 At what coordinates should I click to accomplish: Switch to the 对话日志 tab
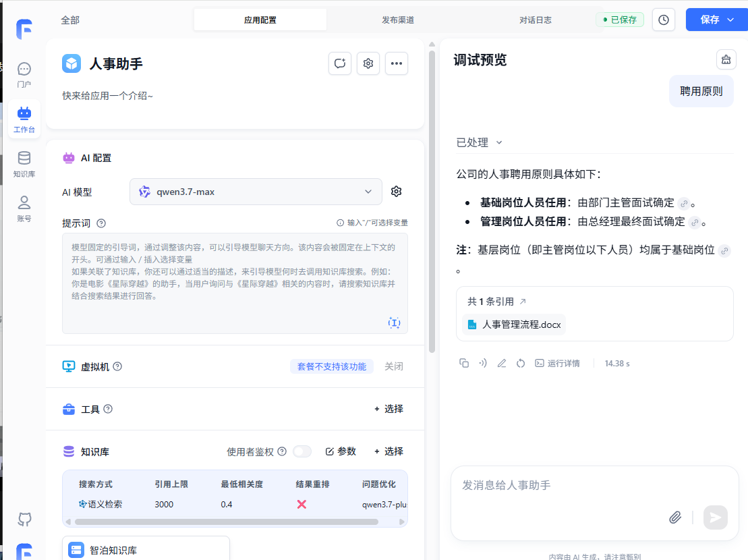pyautogui.click(x=536, y=20)
